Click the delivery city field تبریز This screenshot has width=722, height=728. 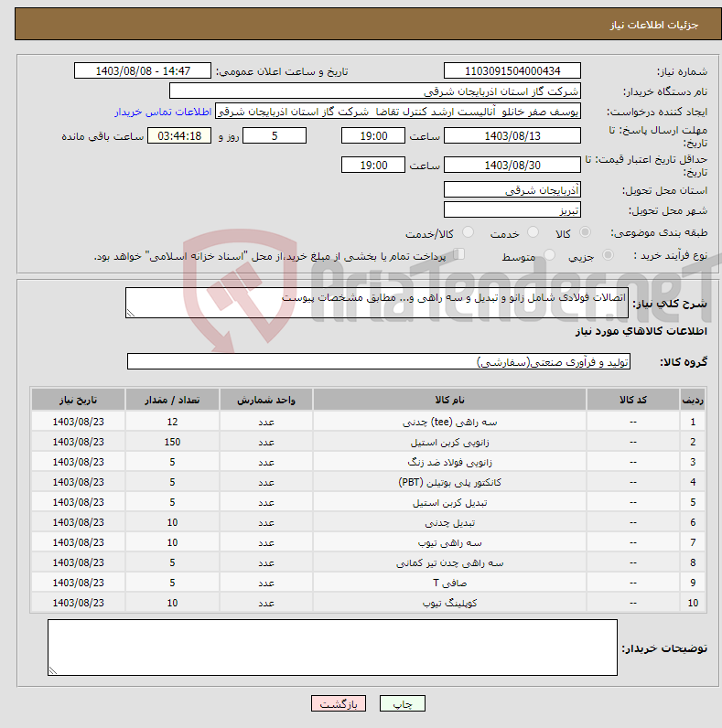(512, 210)
